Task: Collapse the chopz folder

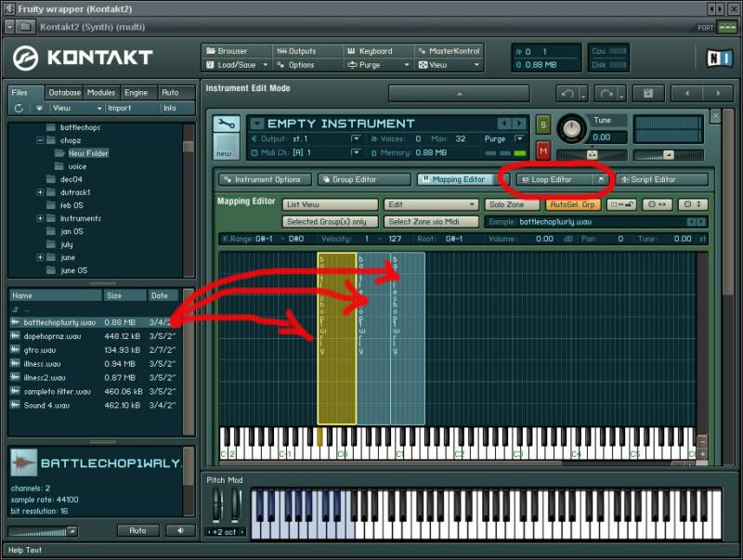Action: click(40, 140)
